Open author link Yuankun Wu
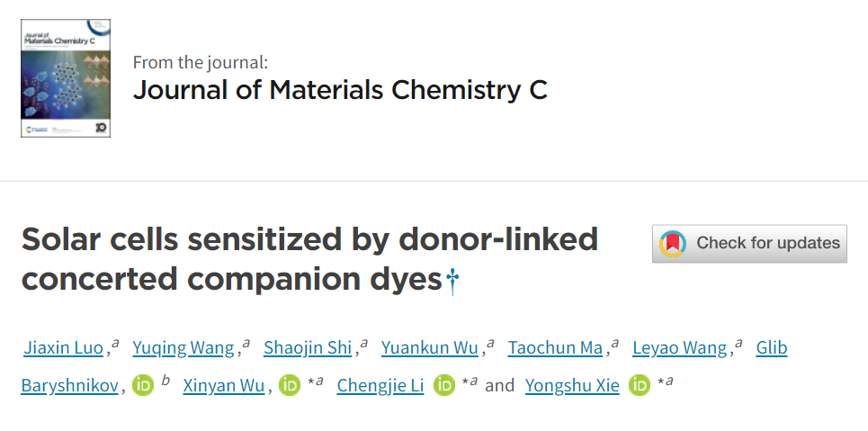The height and width of the screenshot is (431, 868). [430, 348]
